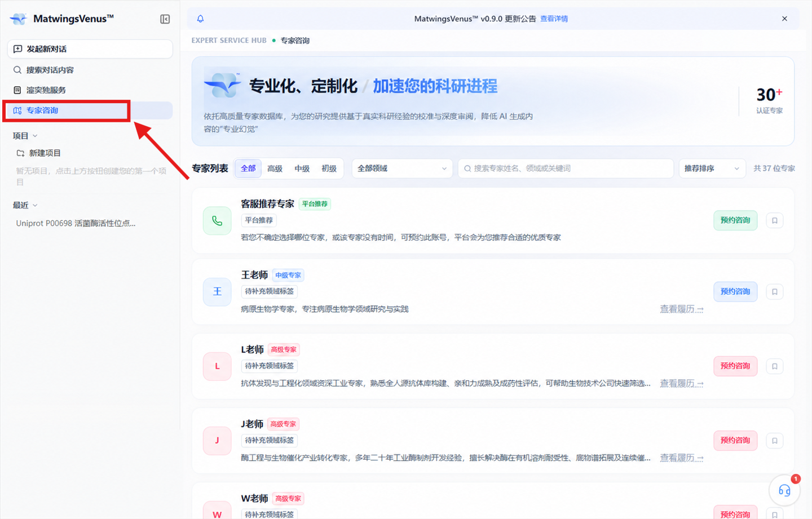Click the magnifier icon in the expert search box
This screenshot has width=812, height=519.
click(x=467, y=168)
